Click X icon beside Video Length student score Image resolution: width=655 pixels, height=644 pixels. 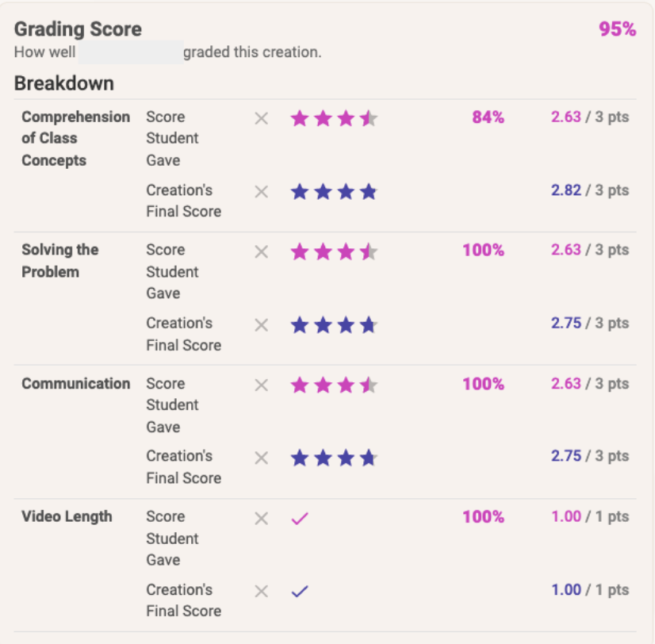click(x=261, y=518)
